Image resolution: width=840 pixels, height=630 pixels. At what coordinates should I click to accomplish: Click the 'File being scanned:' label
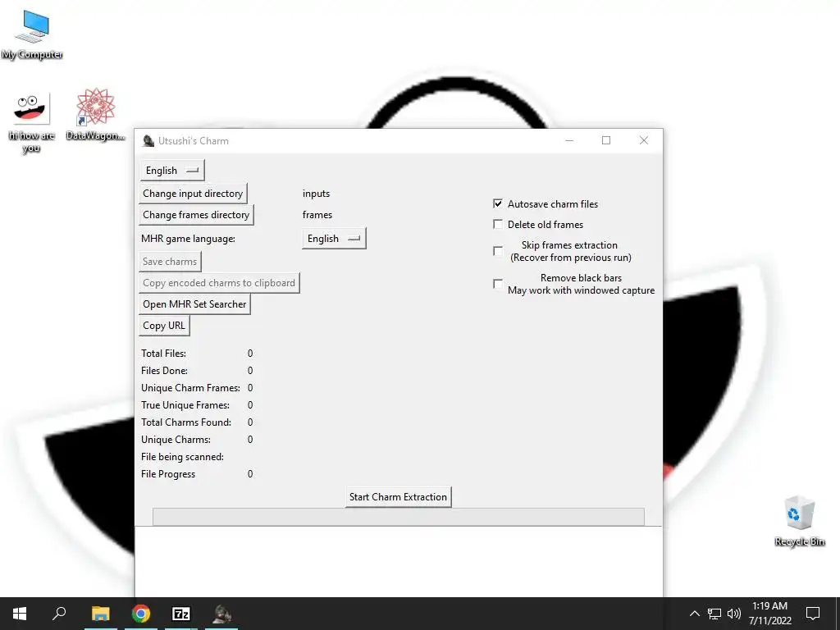[x=182, y=456]
